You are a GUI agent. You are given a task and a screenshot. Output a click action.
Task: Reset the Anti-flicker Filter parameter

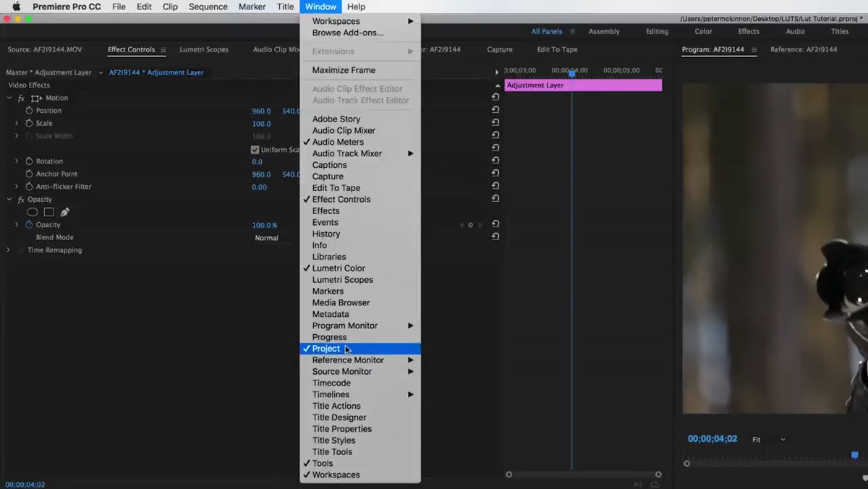tap(495, 186)
